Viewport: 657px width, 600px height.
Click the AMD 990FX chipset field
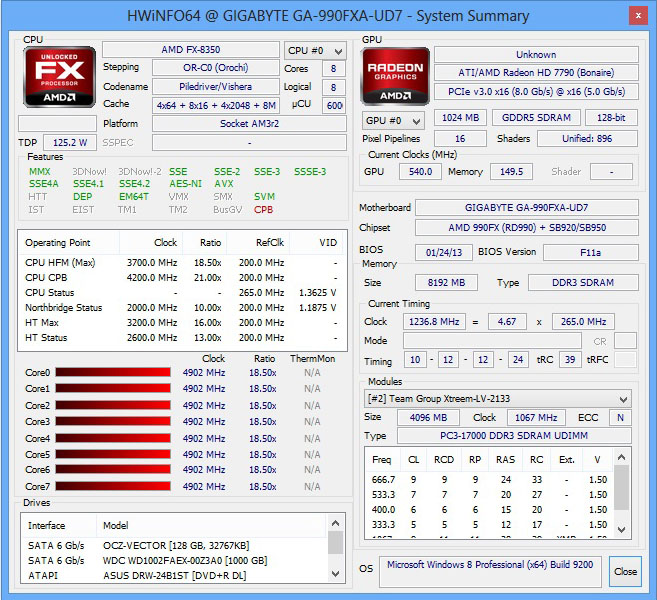pyautogui.click(x=527, y=228)
